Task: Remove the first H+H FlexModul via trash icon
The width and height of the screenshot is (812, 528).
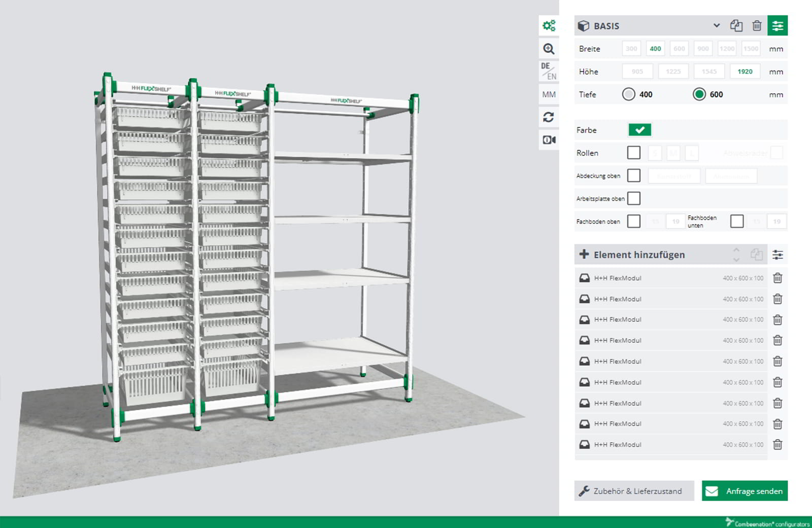Action: click(777, 278)
